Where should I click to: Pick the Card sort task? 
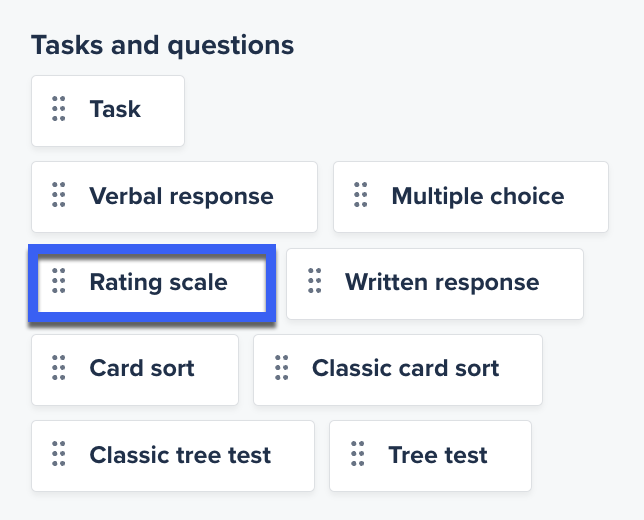pos(142,369)
